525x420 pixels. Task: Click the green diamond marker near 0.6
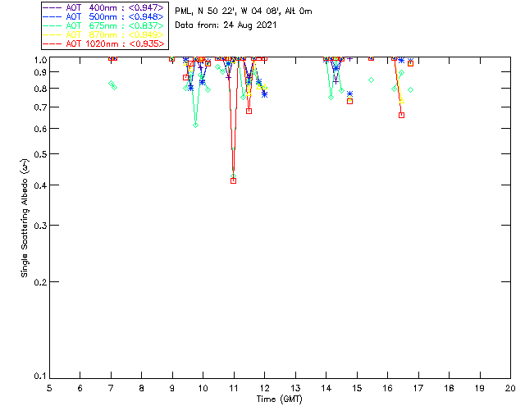[195, 125]
